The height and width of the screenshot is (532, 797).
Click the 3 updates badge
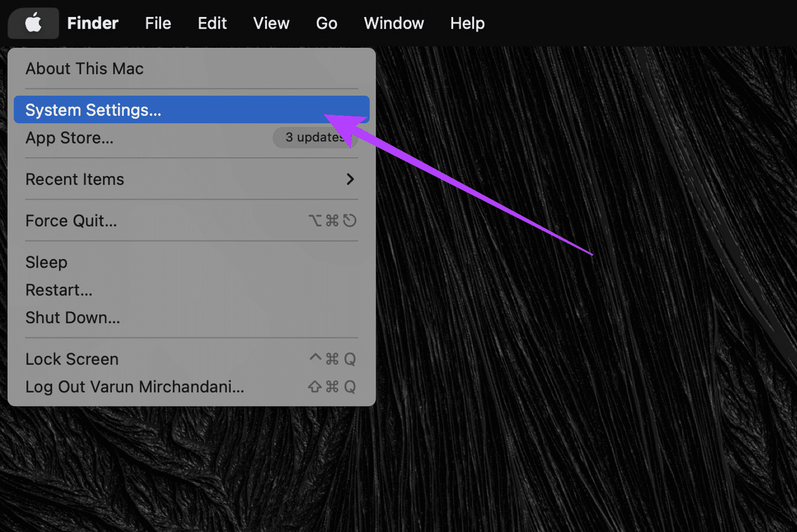pyautogui.click(x=315, y=138)
